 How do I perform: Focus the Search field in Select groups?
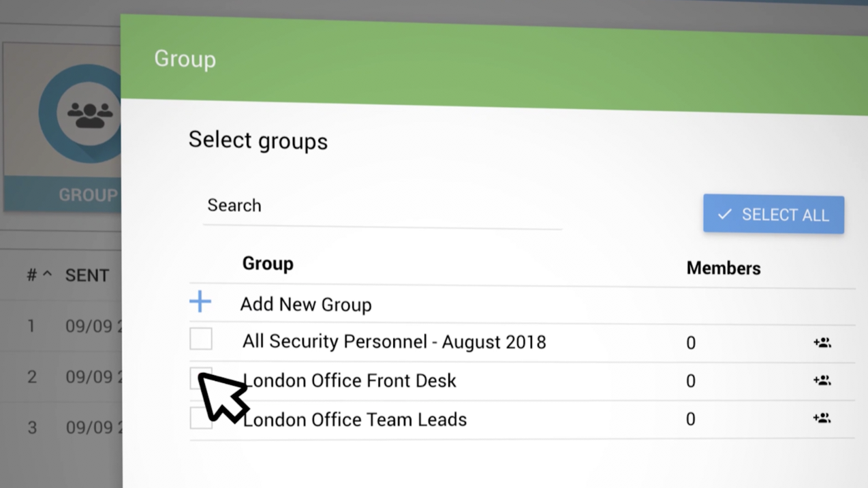click(382, 206)
